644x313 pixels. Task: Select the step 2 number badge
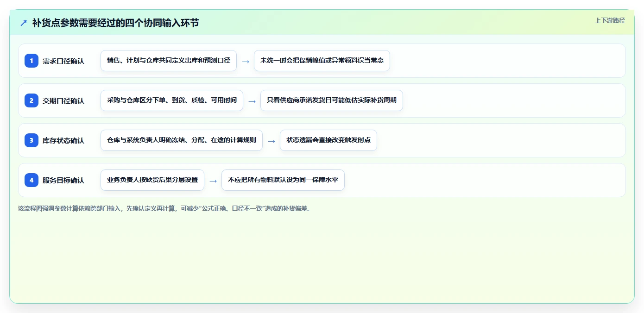tap(32, 100)
